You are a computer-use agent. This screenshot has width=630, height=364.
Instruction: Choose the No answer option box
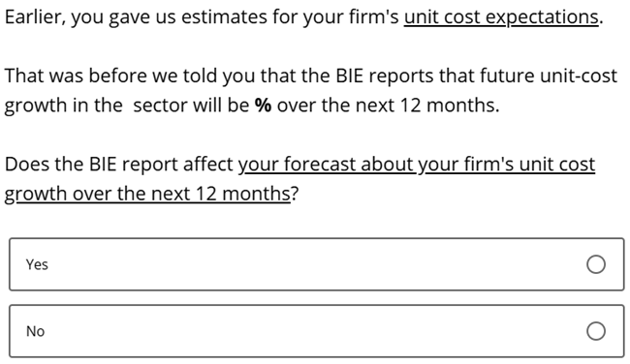click(x=317, y=331)
